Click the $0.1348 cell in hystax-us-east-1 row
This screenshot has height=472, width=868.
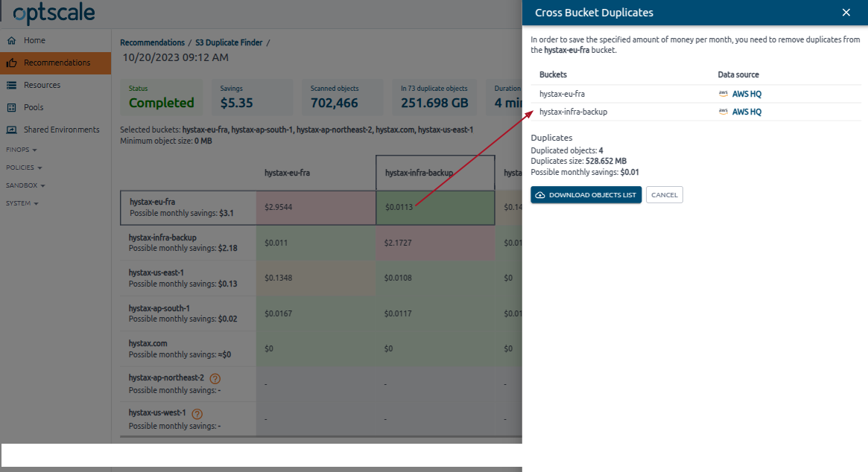316,278
